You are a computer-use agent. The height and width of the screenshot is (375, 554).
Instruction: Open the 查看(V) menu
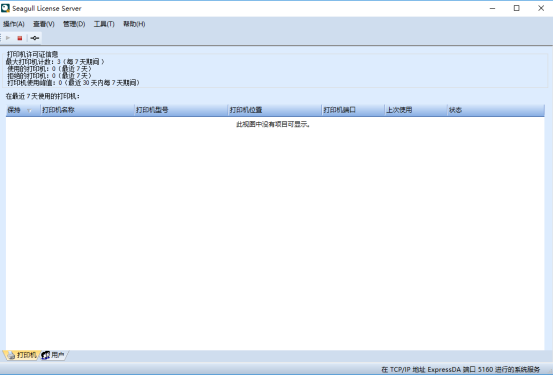pyautogui.click(x=44, y=24)
